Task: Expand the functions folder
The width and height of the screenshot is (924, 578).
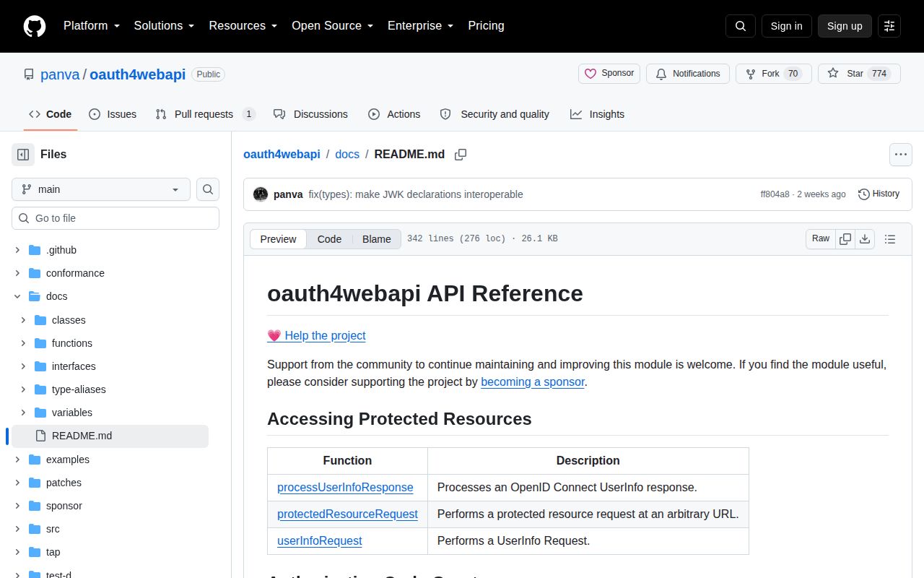Action: click(x=23, y=343)
